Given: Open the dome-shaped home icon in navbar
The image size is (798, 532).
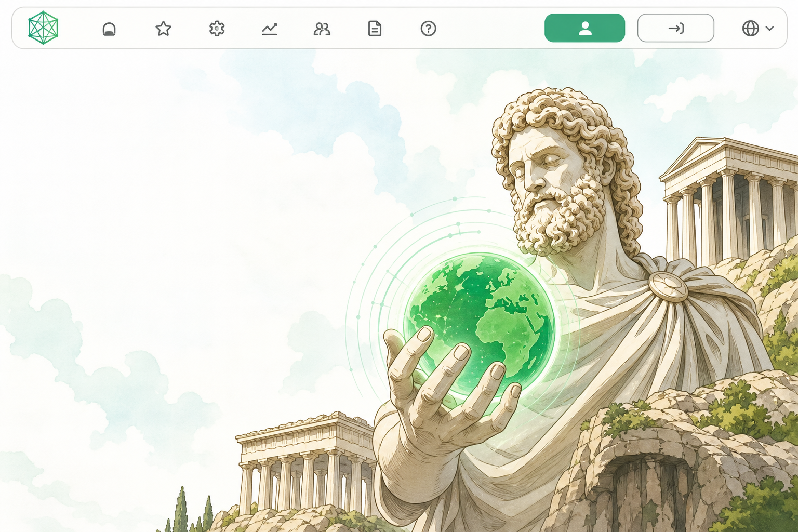Looking at the screenshot, I should [x=109, y=29].
